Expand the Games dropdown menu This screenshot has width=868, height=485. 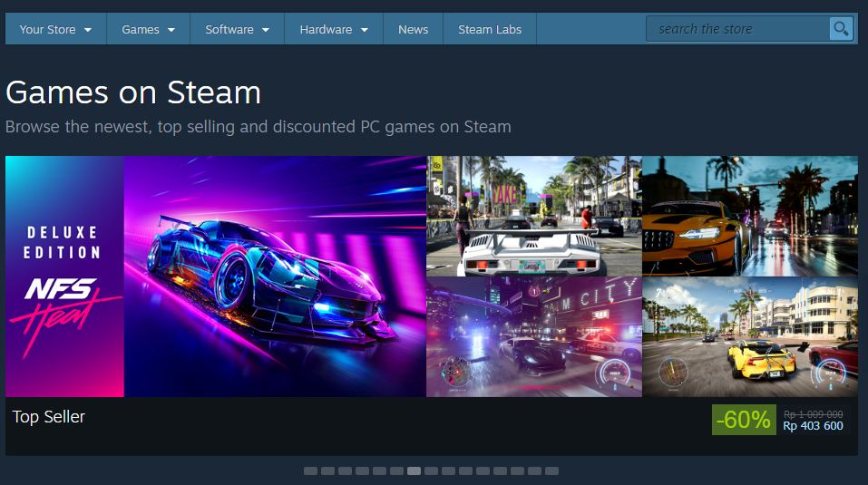coord(149,29)
